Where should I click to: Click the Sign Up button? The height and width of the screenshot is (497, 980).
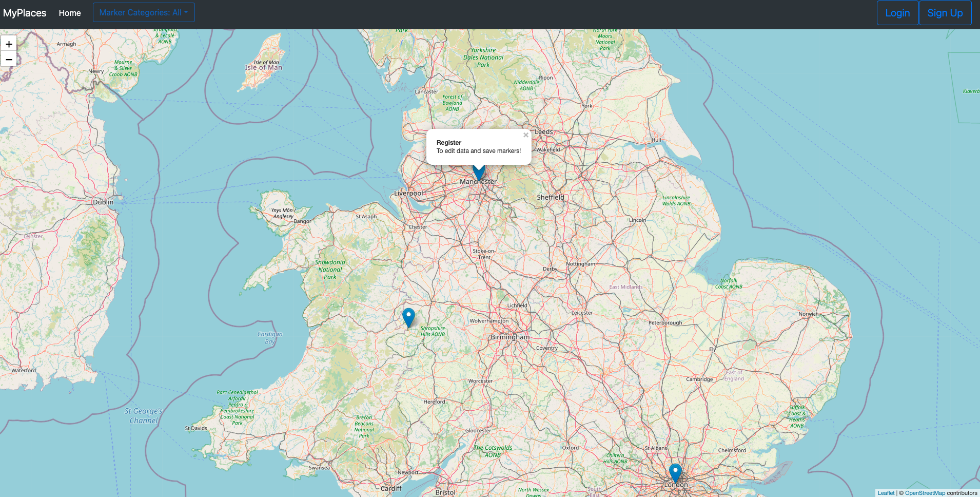[945, 13]
